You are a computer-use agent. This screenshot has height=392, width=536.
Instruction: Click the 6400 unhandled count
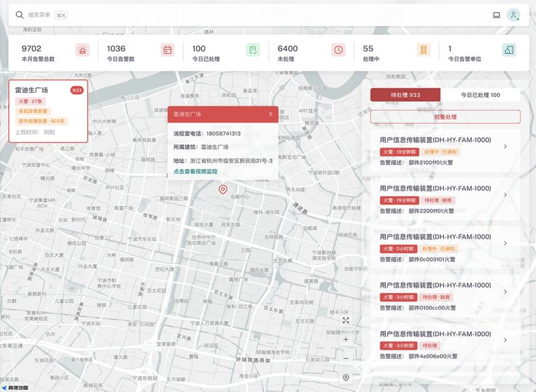pos(288,48)
